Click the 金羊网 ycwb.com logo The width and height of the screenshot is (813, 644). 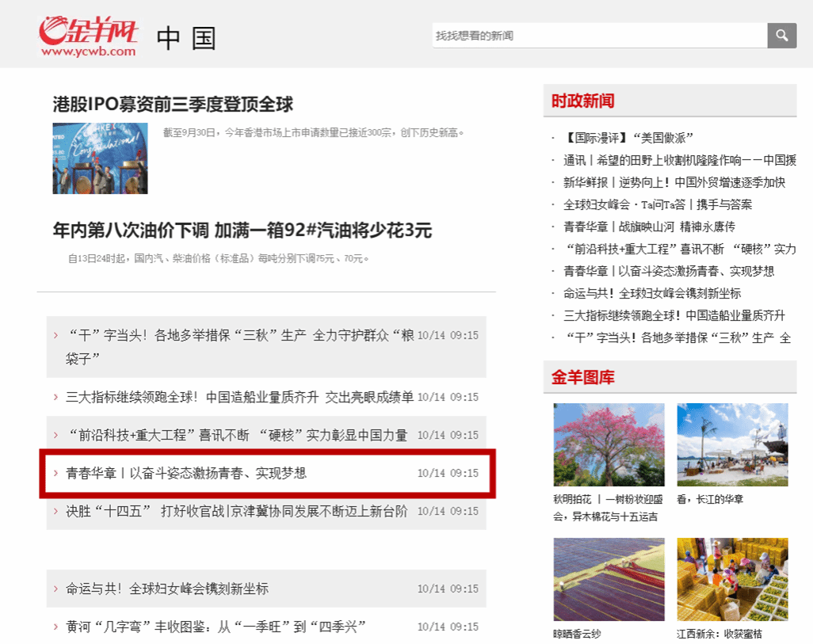[x=89, y=36]
